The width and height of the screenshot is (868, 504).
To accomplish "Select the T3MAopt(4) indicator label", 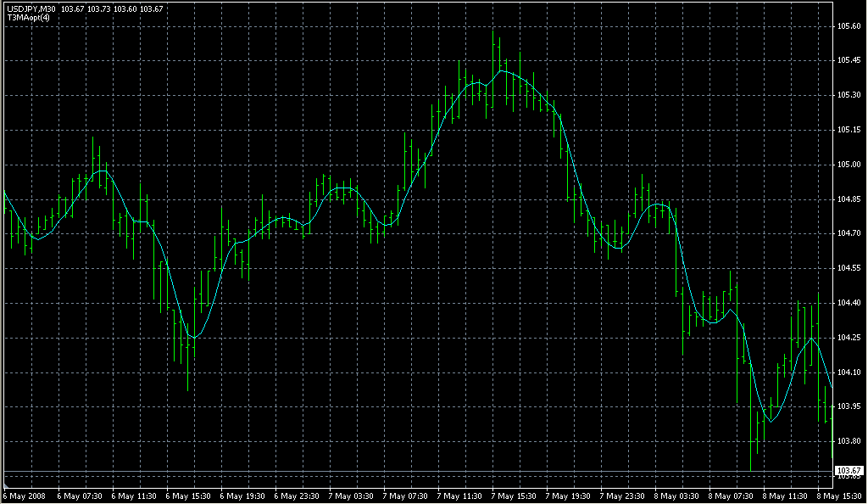I will point(27,17).
